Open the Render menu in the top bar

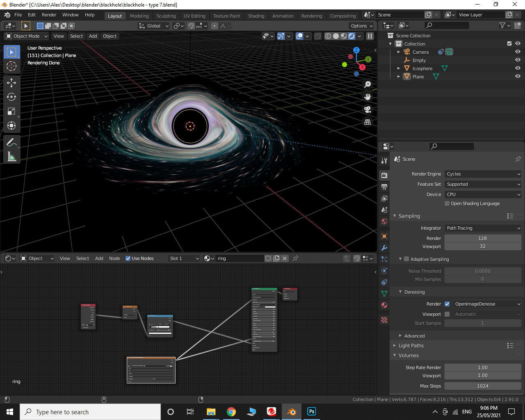[49, 15]
